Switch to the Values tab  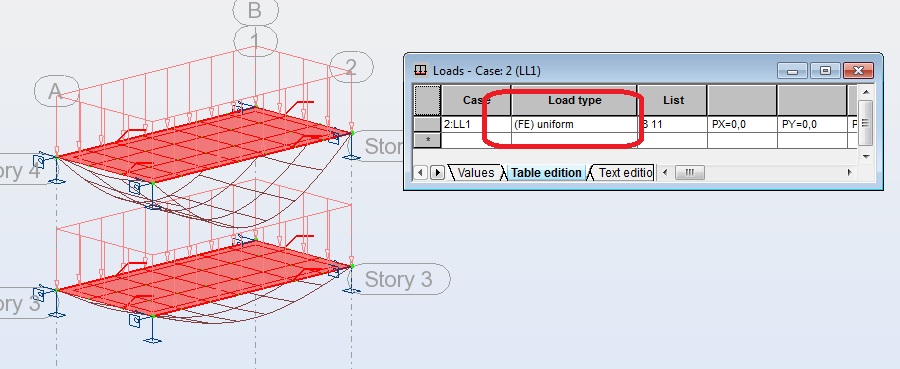tap(475, 172)
